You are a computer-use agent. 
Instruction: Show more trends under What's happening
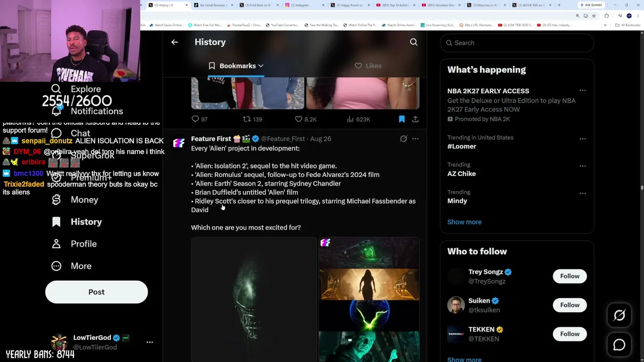pos(464,222)
